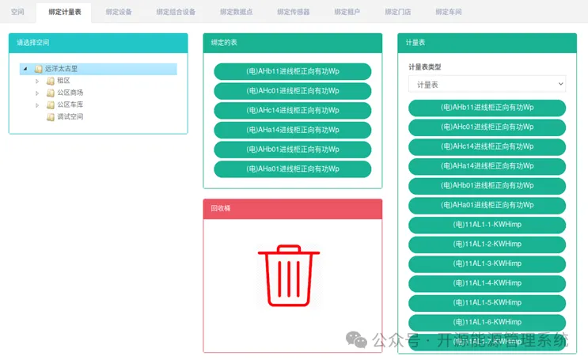Click the (电)11AL1-6-KWHimp meter
Screen dimensions: 588x364
coord(487,322)
